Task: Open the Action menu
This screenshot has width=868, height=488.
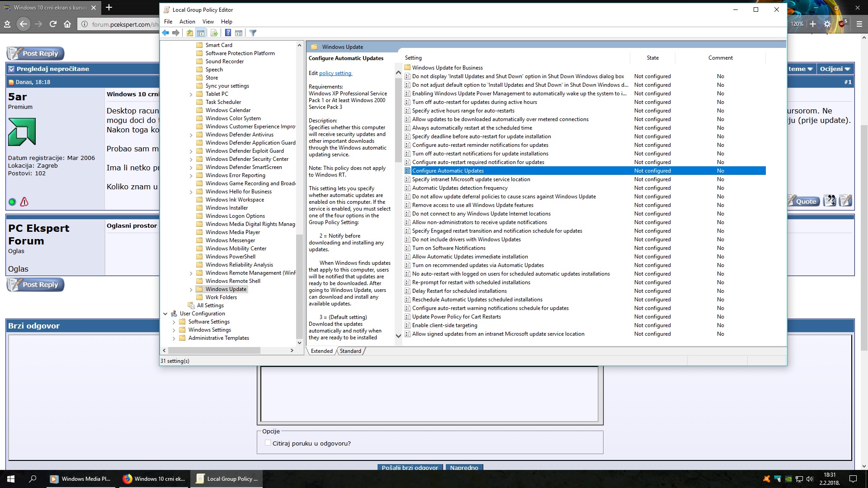Action: click(187, 22)
